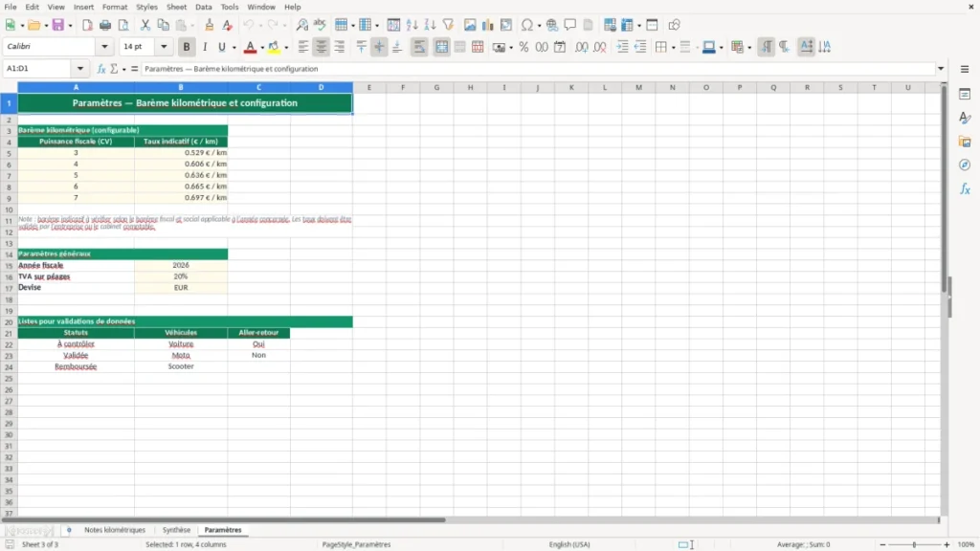980x551 pixels.
Task: Insert a chart
Action: pos(487,25)
